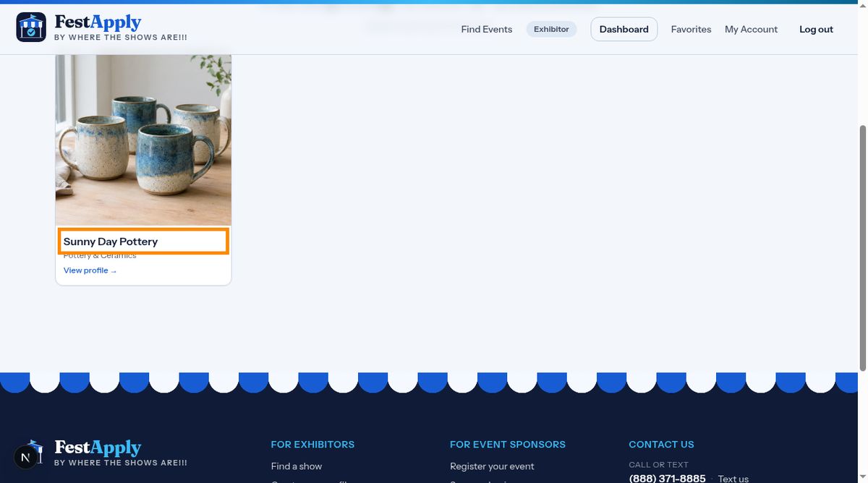Image resolution: width=868 pixels, height=483 pixels.
Task: Click the For Exhibitors footer heading
Action: click(312, 445)
